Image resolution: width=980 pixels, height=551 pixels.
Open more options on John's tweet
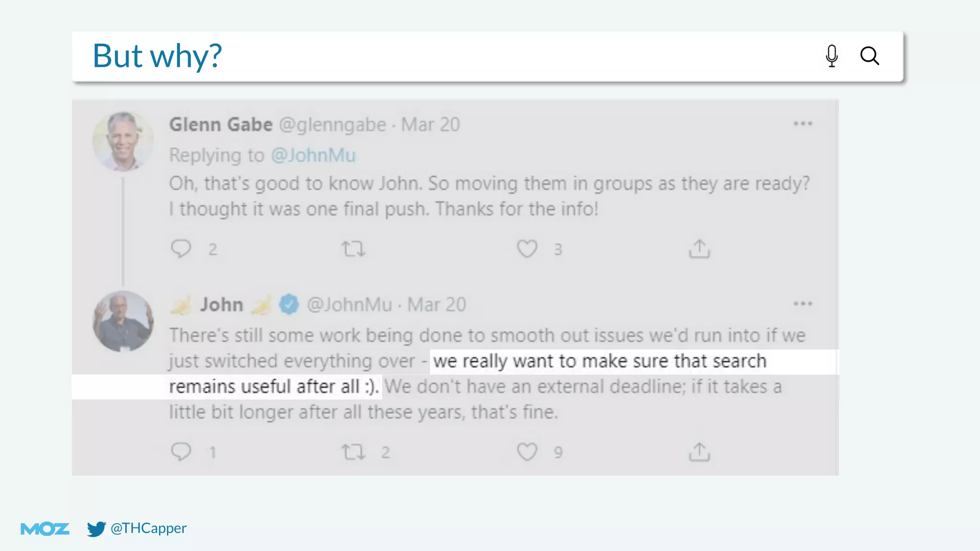click(802, 304)
